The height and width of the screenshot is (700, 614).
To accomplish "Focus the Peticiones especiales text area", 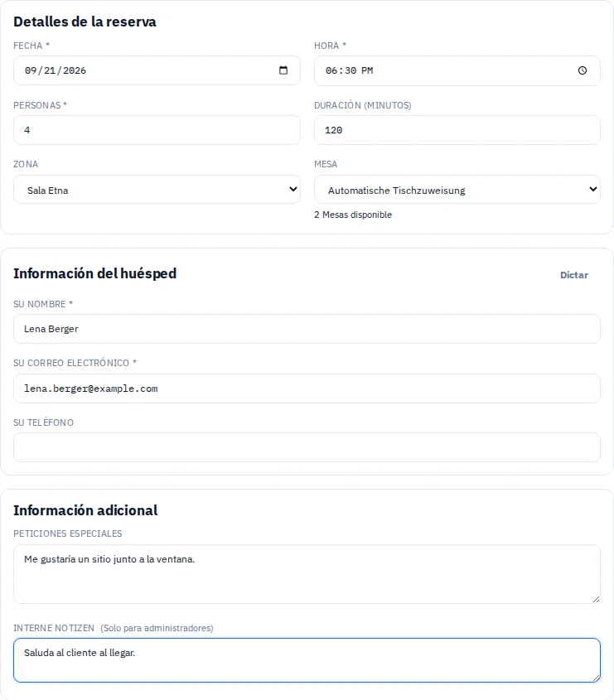I will 307,574.
